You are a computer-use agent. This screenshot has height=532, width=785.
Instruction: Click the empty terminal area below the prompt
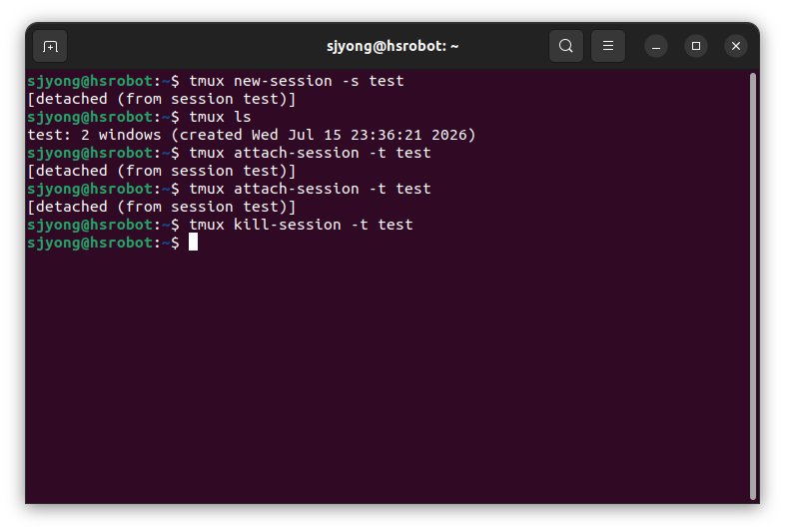(x=388, y=375)
